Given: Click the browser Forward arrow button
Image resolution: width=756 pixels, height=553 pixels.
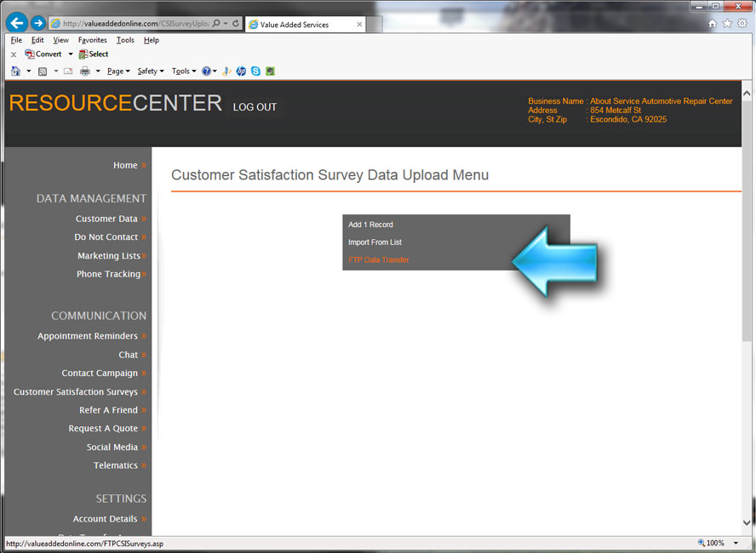Looking at the screenshot, I should pyautogui.click(x=38, y=24).
